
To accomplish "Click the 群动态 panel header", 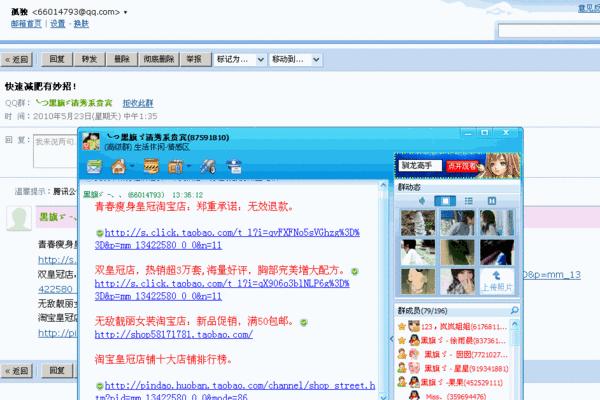I will point(409,187).
